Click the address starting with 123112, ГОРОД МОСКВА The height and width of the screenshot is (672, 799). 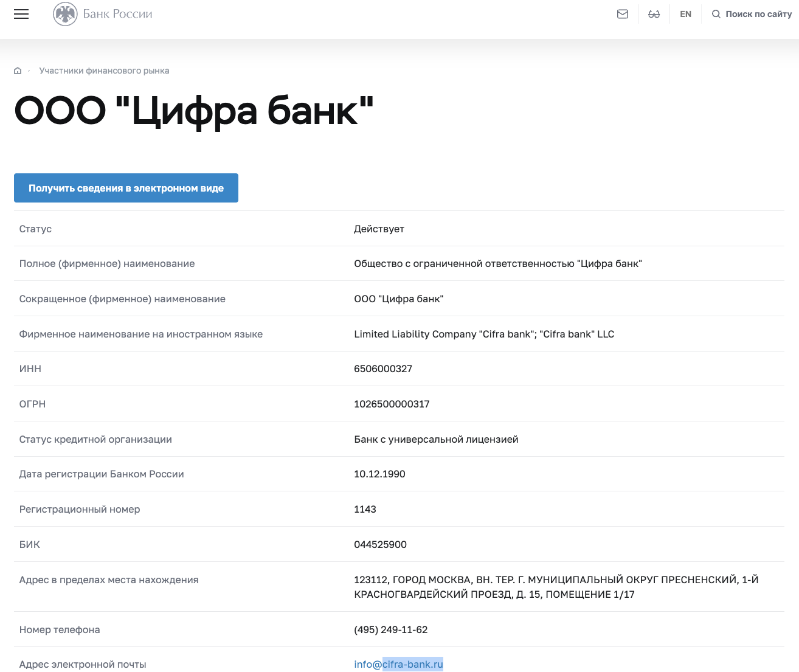pos(556,587)
